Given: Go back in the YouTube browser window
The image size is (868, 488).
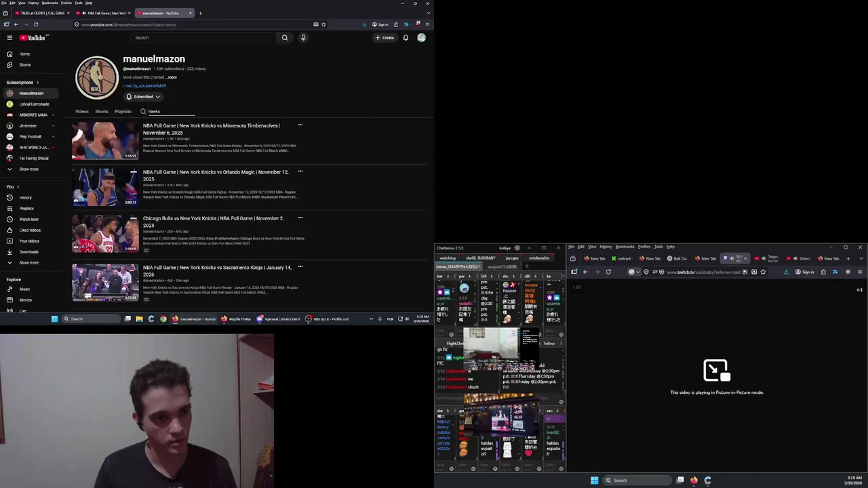Looking at the screenshot, I should pos(16,24).
